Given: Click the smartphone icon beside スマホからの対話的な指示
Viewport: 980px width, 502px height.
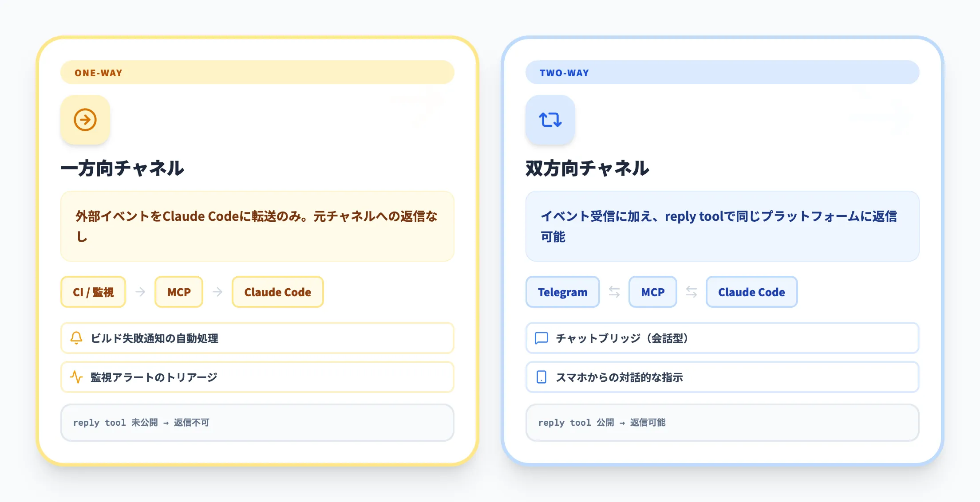Looking at the screenshot, I should click(541, 377).
